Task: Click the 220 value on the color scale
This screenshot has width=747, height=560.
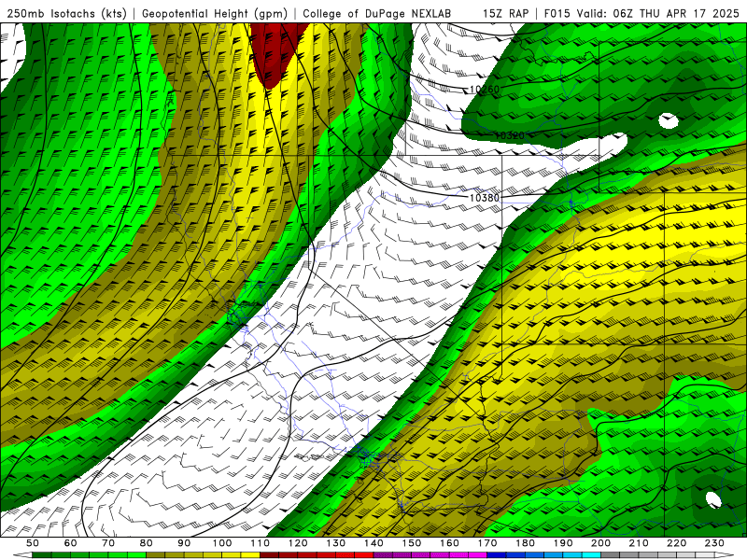Action: [x=676, y=543]
